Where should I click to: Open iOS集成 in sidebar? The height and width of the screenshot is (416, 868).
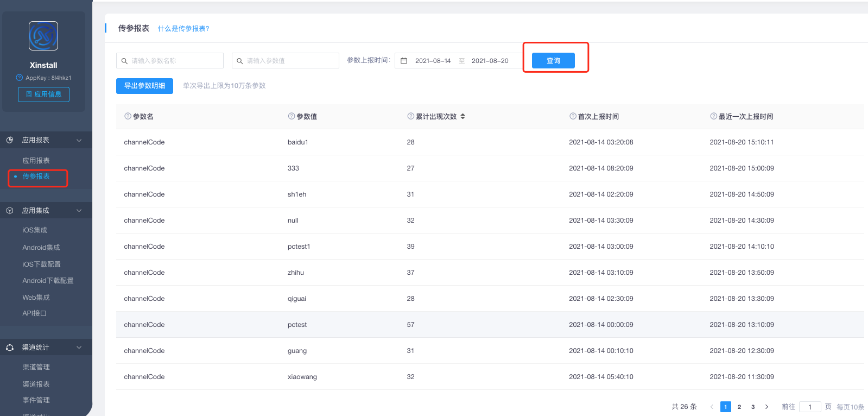click(35, 230)
